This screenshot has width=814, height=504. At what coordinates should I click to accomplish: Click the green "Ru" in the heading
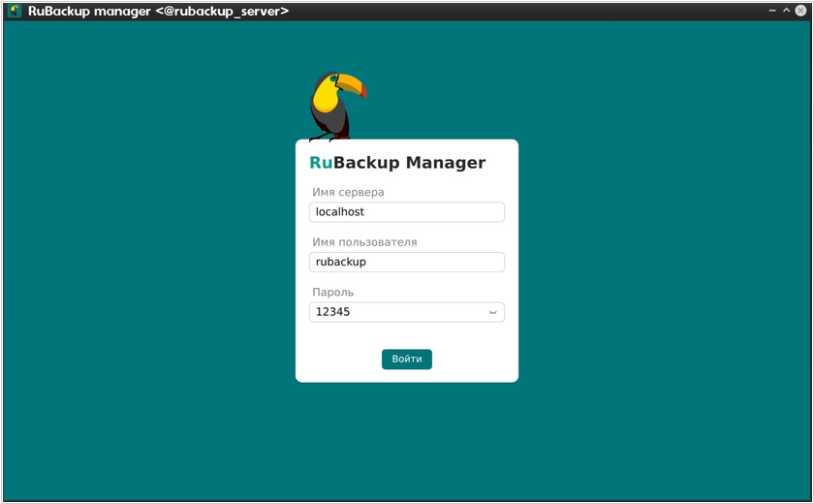321,163
